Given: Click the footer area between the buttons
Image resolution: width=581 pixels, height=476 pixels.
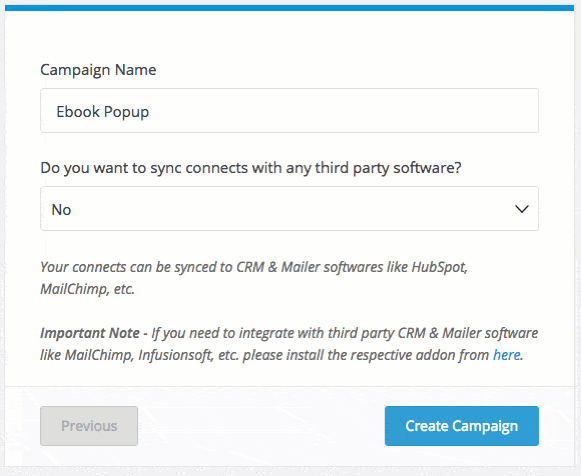Looking at the screenshot, I should [x=261, y=426].
